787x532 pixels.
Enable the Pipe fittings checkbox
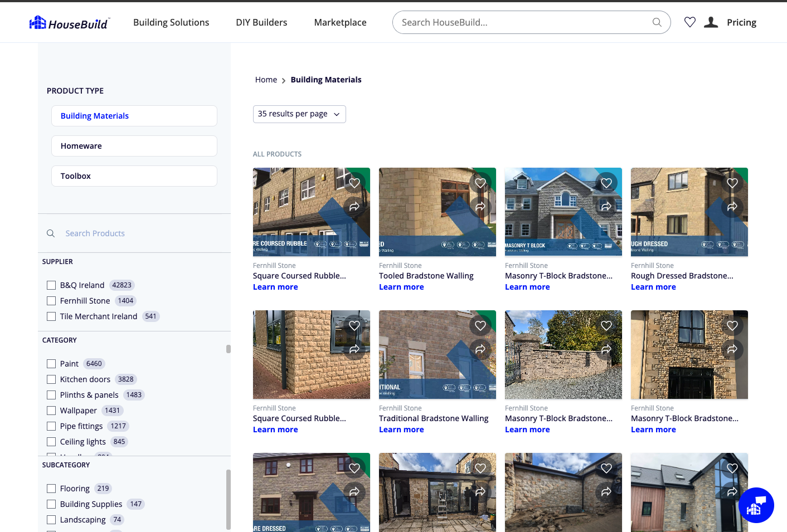(51, 426)
